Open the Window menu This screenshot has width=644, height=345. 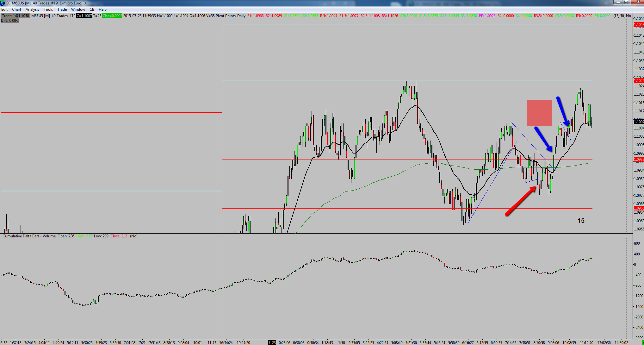tap(78, 9)
